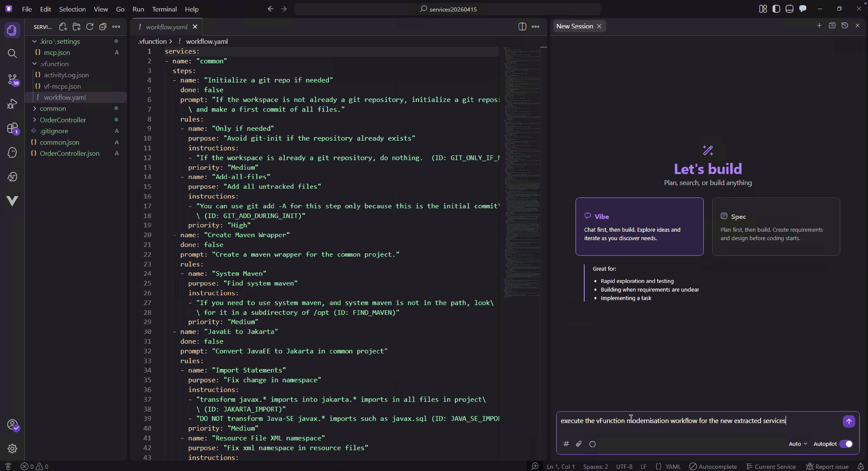Send the chat prompt with arrow button
Screen dimensions: 868x471
point(848,421)
